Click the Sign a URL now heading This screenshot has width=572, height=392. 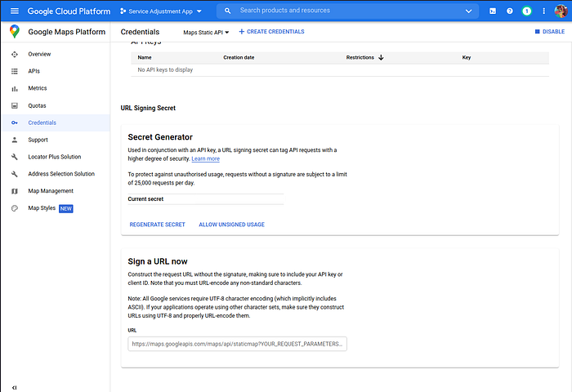[x=158, y=261]
